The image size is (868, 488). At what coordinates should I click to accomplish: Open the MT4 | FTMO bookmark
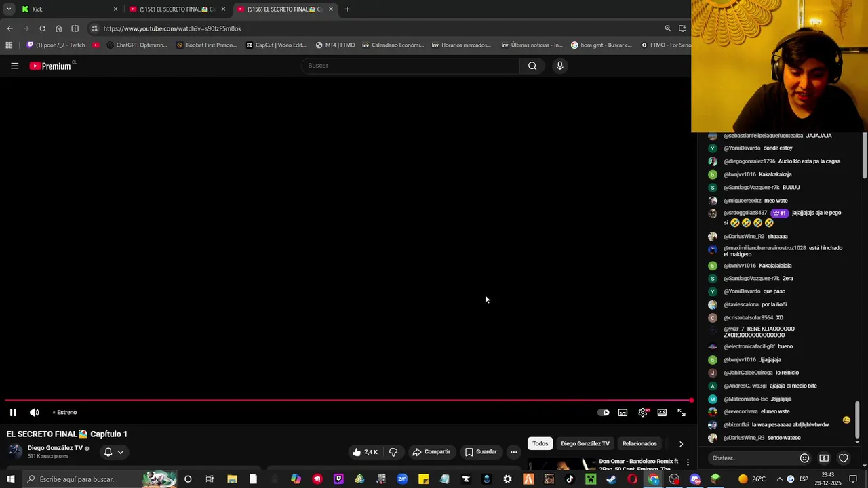click(335, 45)
